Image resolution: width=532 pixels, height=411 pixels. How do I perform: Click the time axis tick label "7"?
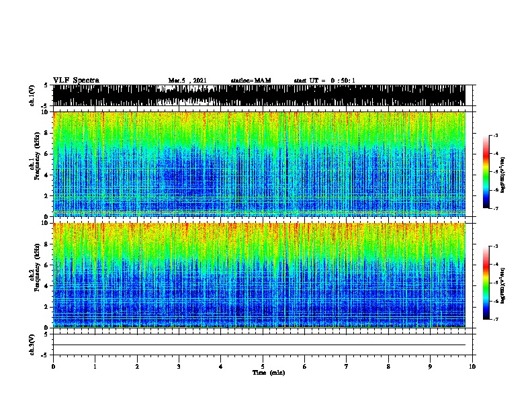[347, 367]
